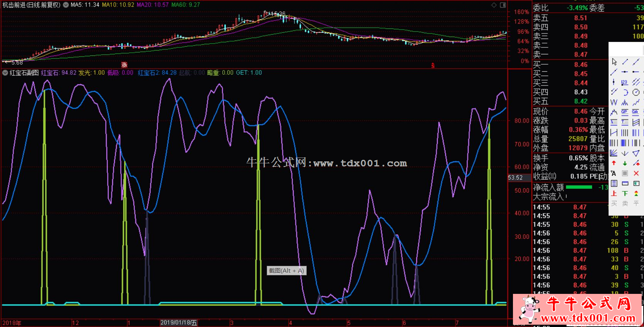644x327 pixels.
Task: Open the 红宝石副图 indicator dropdown arrow
Action: tap(5, 73)
